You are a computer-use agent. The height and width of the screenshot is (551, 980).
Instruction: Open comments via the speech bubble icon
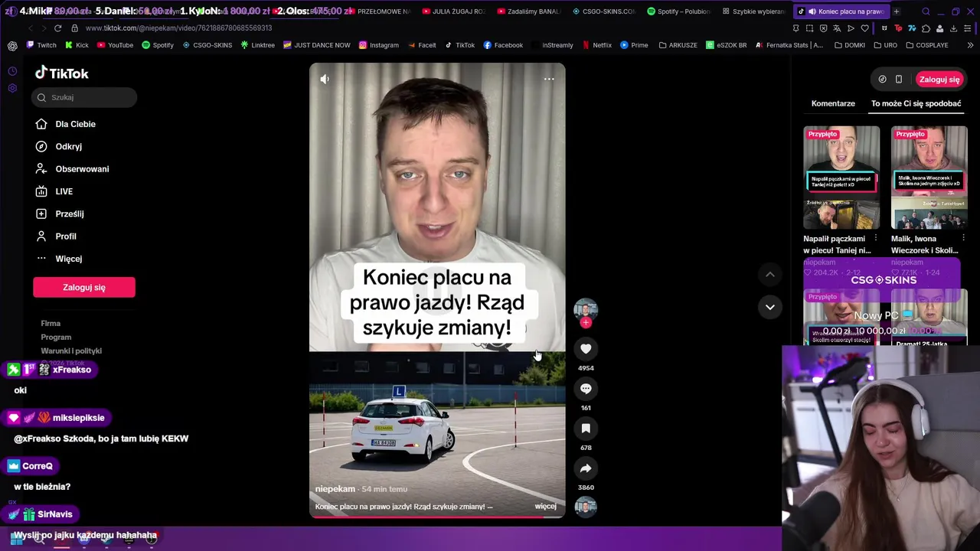coord(586,389)
